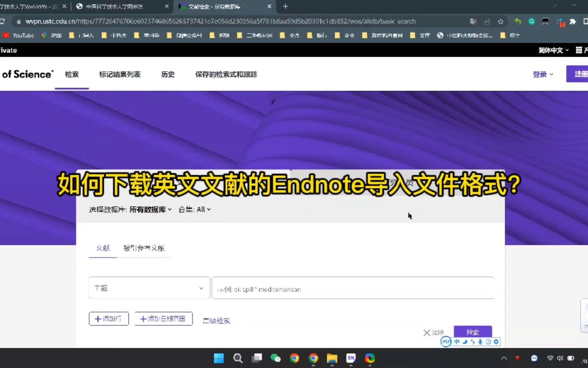Open the 标记结果列表 navigation item
This screenshot has width=588, height=368.
(x=120, y=74)
